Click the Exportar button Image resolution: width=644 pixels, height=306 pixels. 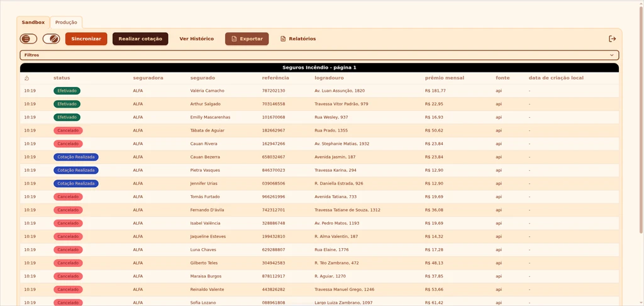pyautogui.click(x=247, y=38)
